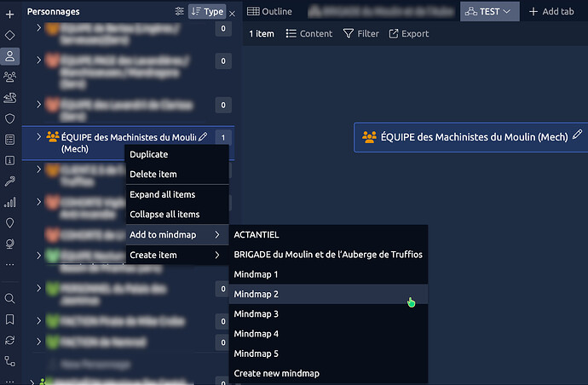Expand the ÉQUIPE des Machinistes du Moulin row

[38, 137]
